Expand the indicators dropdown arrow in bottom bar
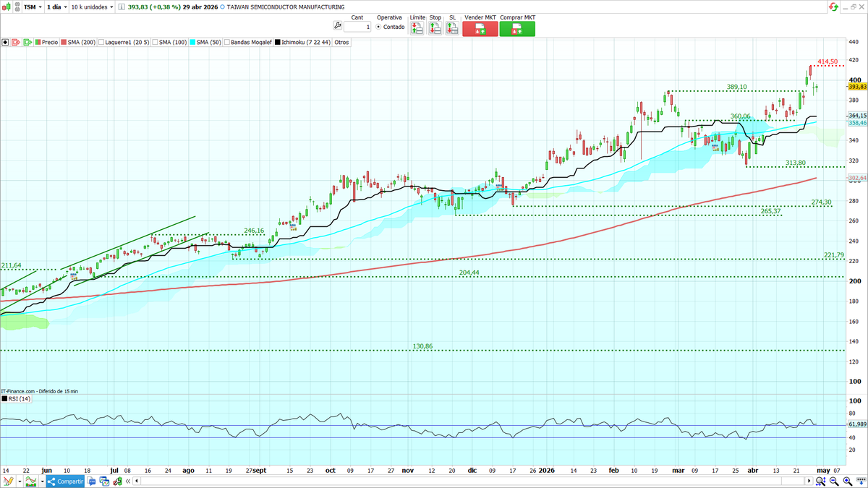 click(43, 481)
